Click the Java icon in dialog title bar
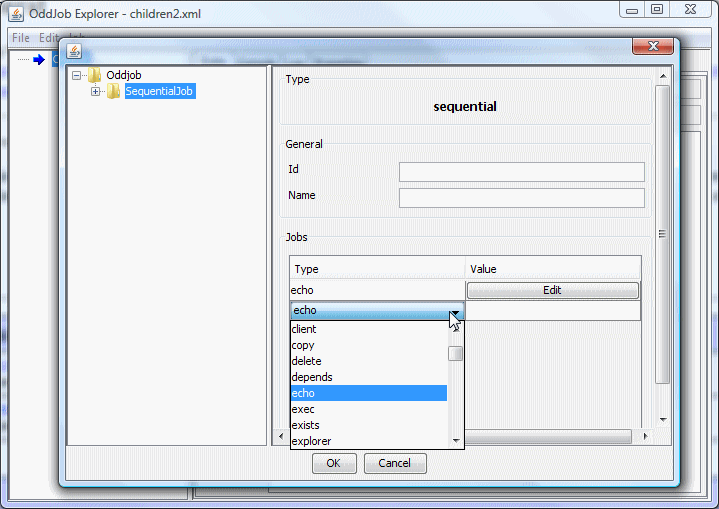Viewport: 719px width, 509px height. pos(74,51)
